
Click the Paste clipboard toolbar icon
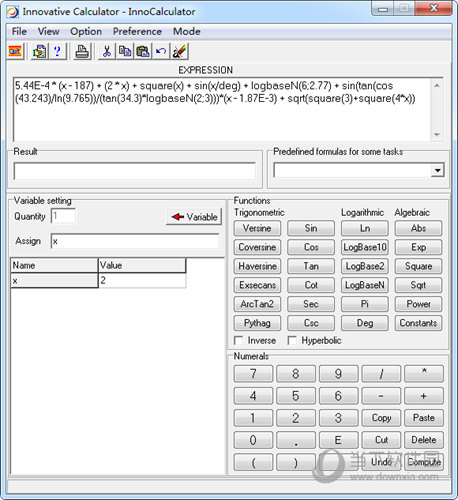(x=143, y=51)
